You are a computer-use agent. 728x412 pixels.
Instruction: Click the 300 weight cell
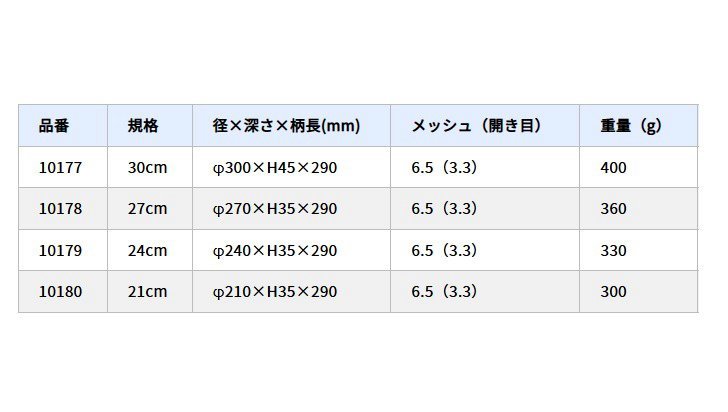click(614, 292)
